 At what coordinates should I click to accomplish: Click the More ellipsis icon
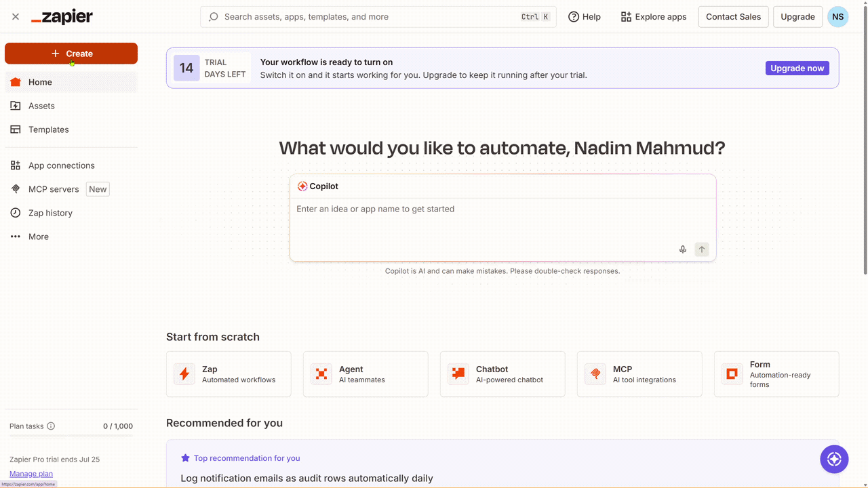point(16,237)
